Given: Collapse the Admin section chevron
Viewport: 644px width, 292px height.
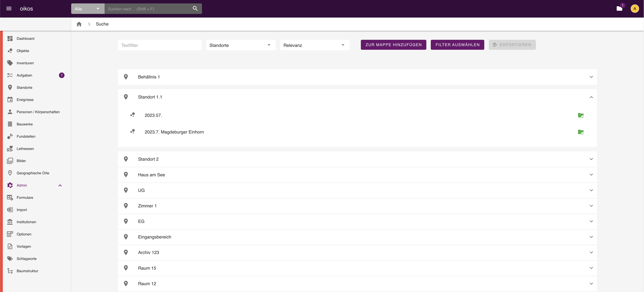Looking at the screenshot, I should (60, 185).
